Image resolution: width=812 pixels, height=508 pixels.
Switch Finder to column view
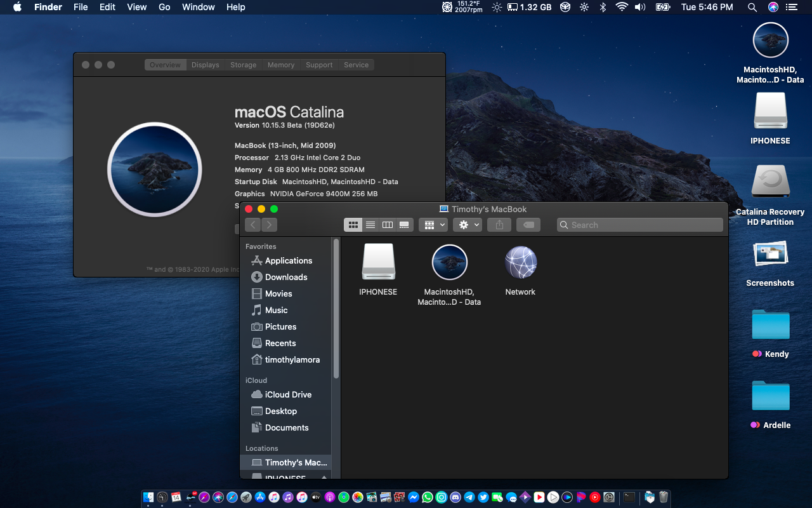point(387,225)
